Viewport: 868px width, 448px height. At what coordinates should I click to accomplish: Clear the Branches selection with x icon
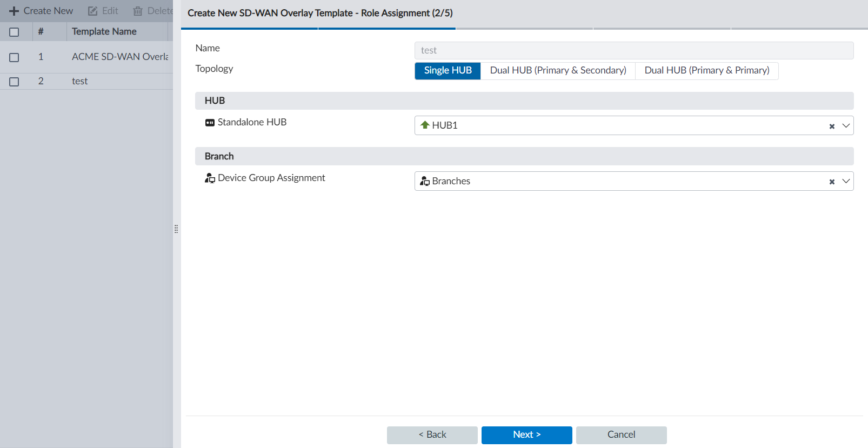pyautogui.click(x=832, y=182)
